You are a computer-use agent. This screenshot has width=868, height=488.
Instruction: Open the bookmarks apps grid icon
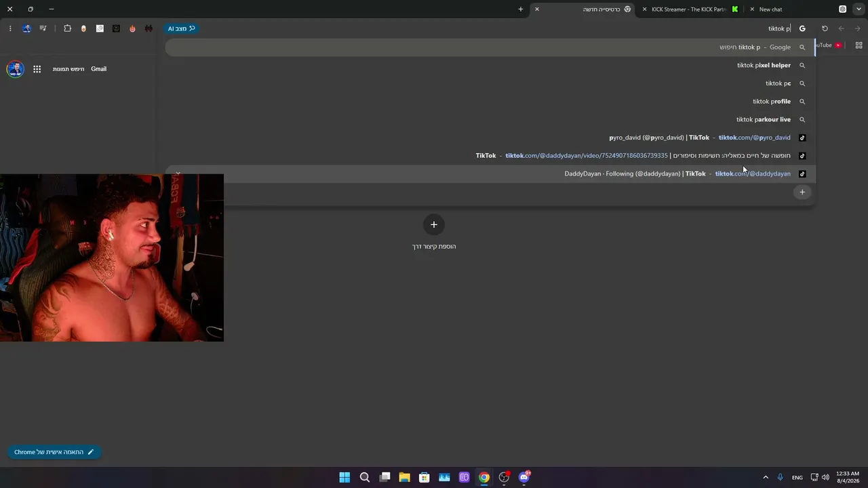pyautogui.click(x=859, y=45)
